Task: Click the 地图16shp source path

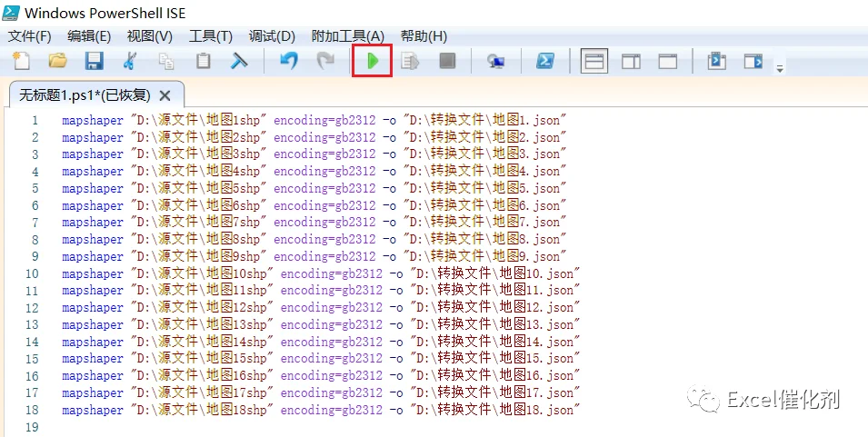Action: coord(202,375)
